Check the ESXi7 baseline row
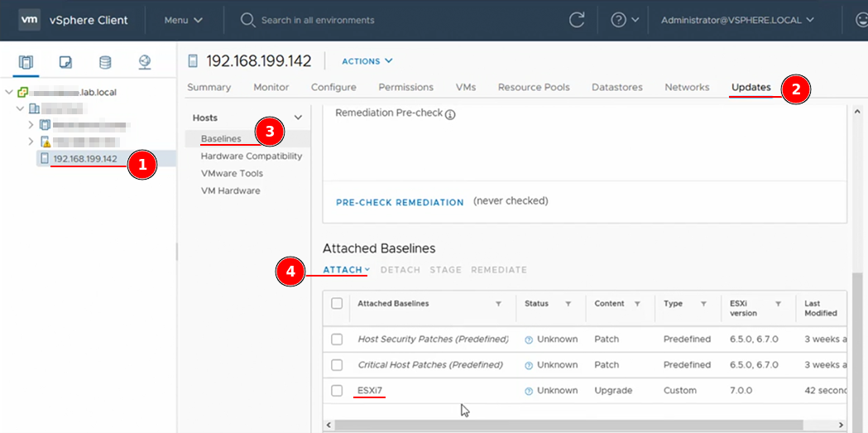The image size is (868, 433). click(x=337, y=391)
